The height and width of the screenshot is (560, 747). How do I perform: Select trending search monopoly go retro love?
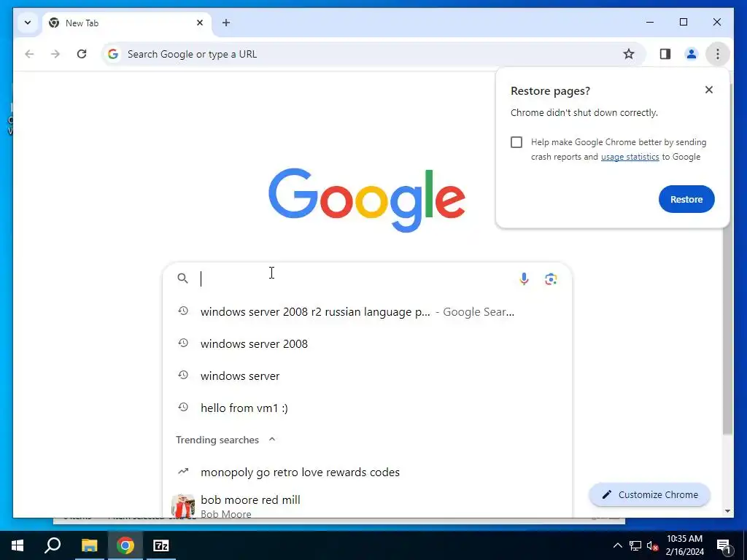[x=368, y=472]
